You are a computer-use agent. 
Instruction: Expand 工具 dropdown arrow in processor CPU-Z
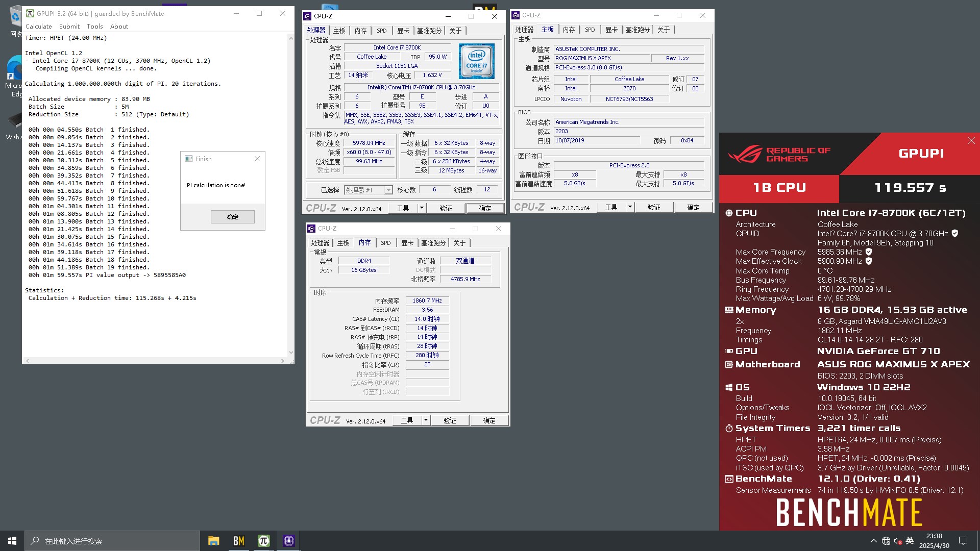pyautogui.click(x=422, y=208)
